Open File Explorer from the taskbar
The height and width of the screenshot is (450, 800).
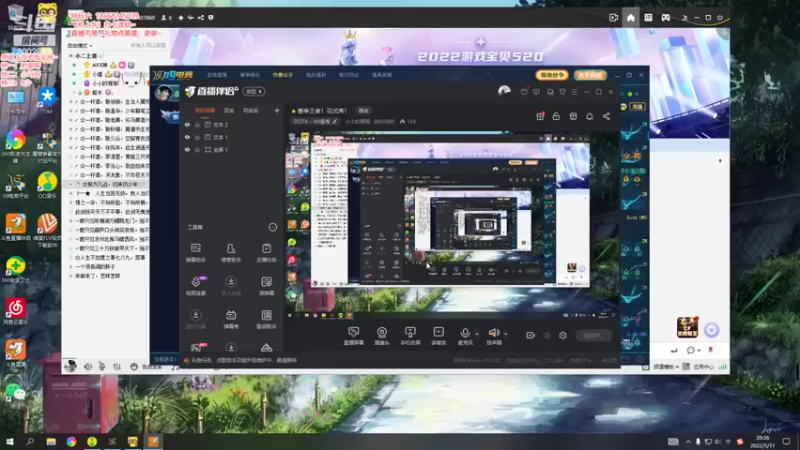[51, 441]
